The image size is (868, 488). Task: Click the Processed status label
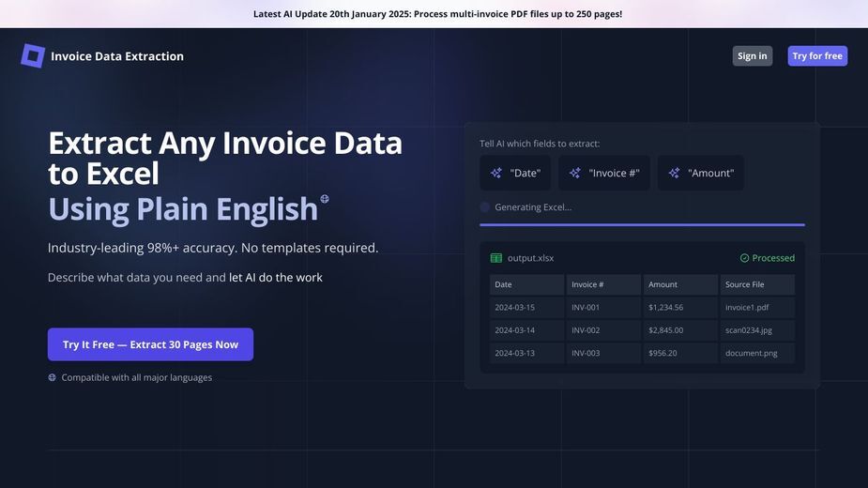773,258
